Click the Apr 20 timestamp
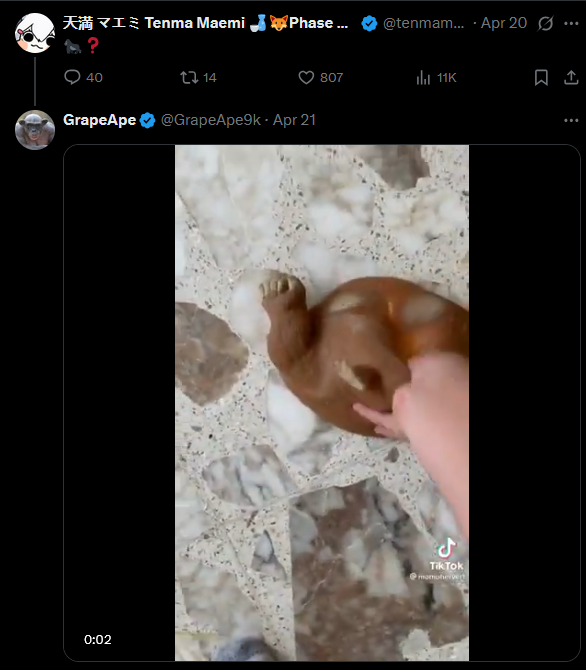Image resolution: width=586 pixels, height=670 pixels. point(504,23)
